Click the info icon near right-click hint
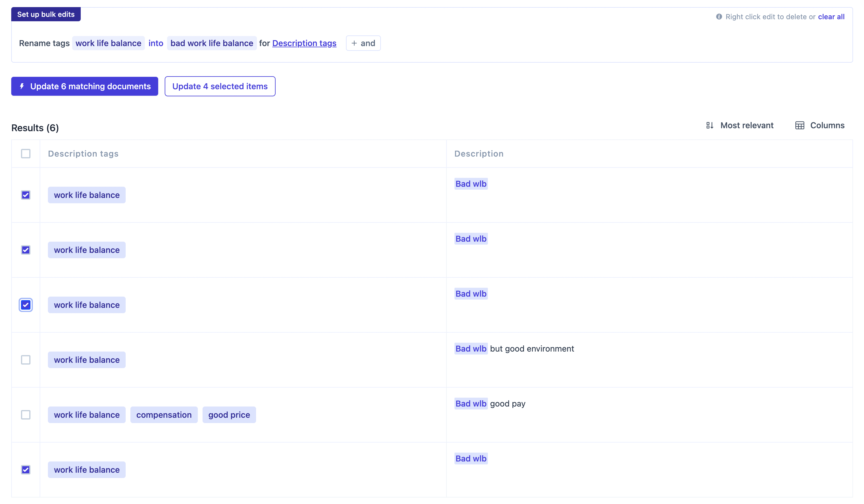The image size is (864, 504). click(719, 17)
